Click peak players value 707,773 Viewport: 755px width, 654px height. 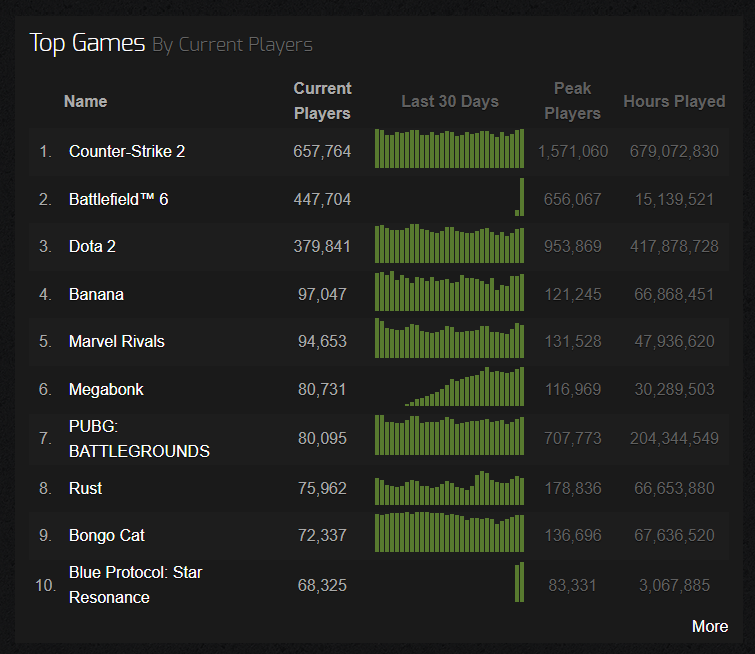(x=573, y=438)
